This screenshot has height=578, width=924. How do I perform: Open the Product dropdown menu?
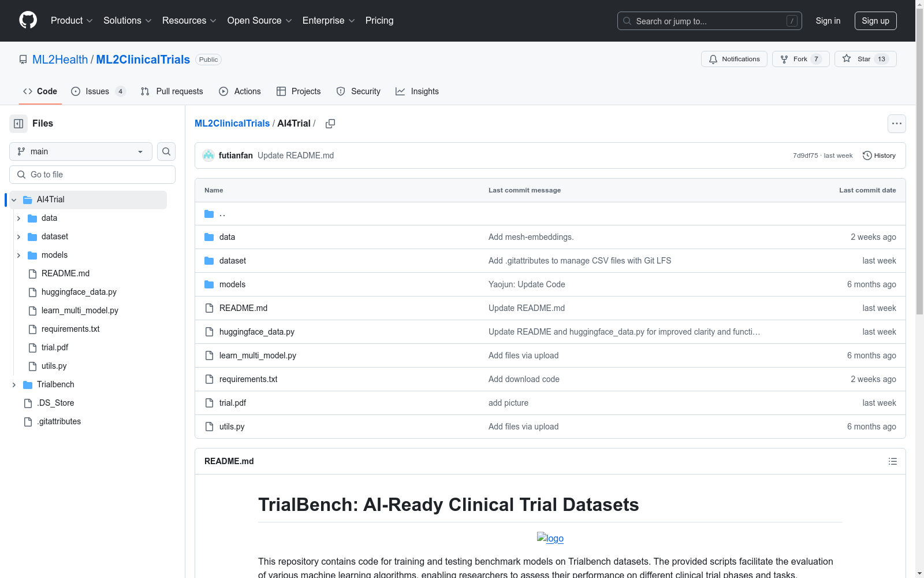72,21
